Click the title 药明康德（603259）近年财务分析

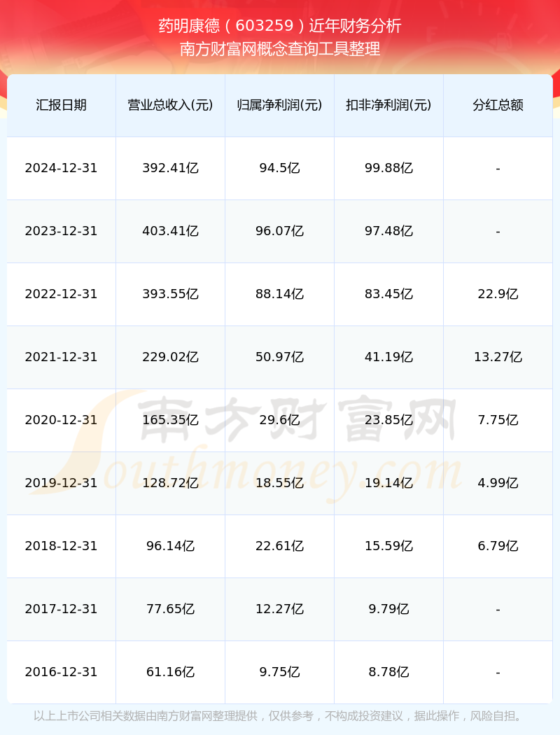[280, 26]
